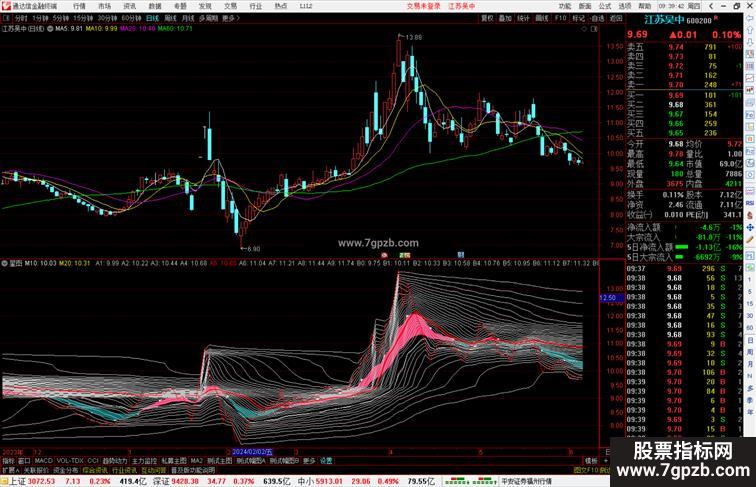Click the back arrow icon in title bar

point(711,6)
